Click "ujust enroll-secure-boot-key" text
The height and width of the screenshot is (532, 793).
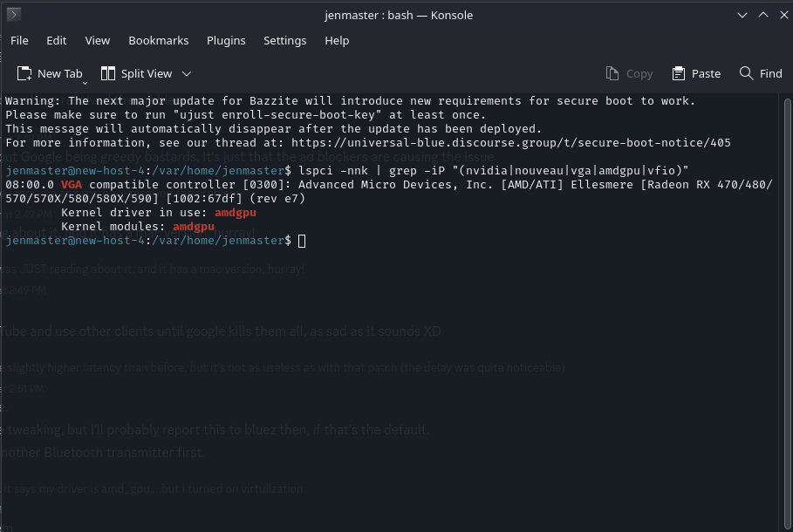pyautogui.click(x=277, y=115)
